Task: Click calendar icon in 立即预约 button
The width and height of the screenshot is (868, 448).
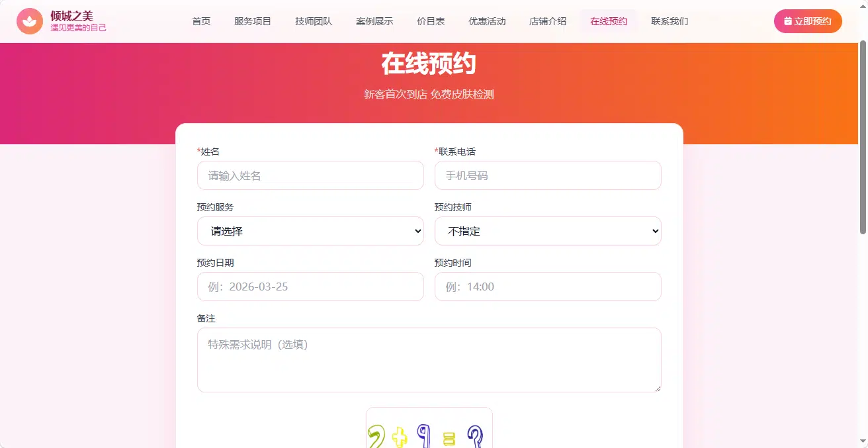Action: coord(787,21)
